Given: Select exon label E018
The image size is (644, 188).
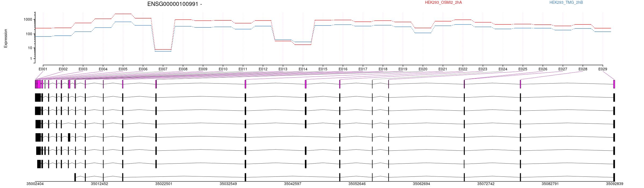Looking at the screenshot, I should (x=383, y=69).
